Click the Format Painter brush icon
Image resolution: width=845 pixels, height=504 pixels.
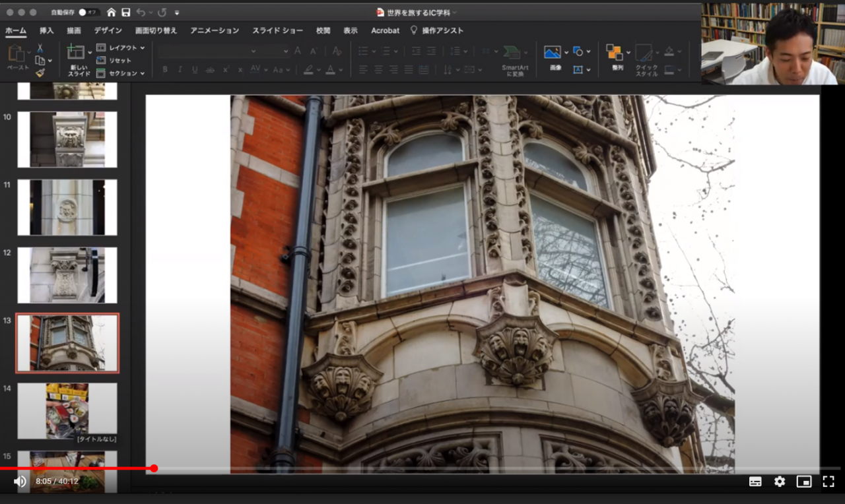pos(40,73)
